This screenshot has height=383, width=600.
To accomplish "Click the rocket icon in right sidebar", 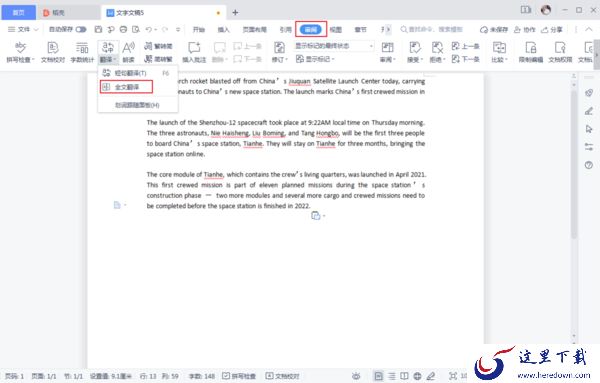I will pyautogui.click(x=589, y=93).
